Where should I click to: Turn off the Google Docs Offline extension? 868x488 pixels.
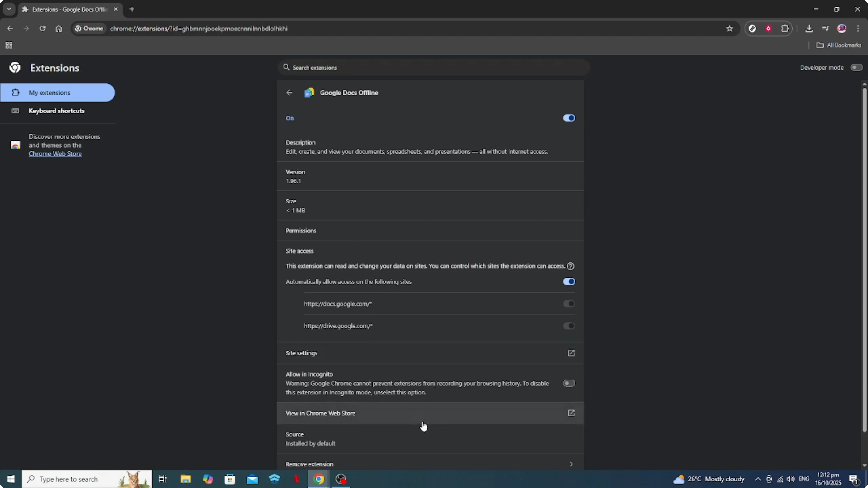click(x=569, y=118)
